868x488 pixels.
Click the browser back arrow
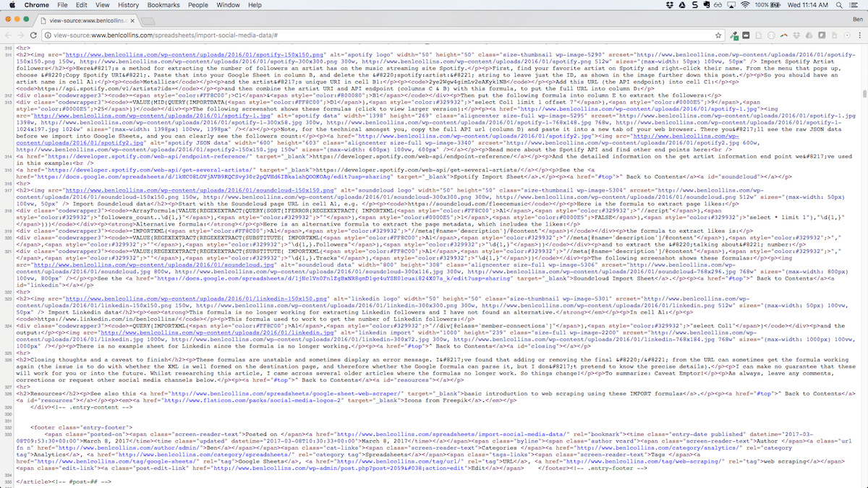8,35
